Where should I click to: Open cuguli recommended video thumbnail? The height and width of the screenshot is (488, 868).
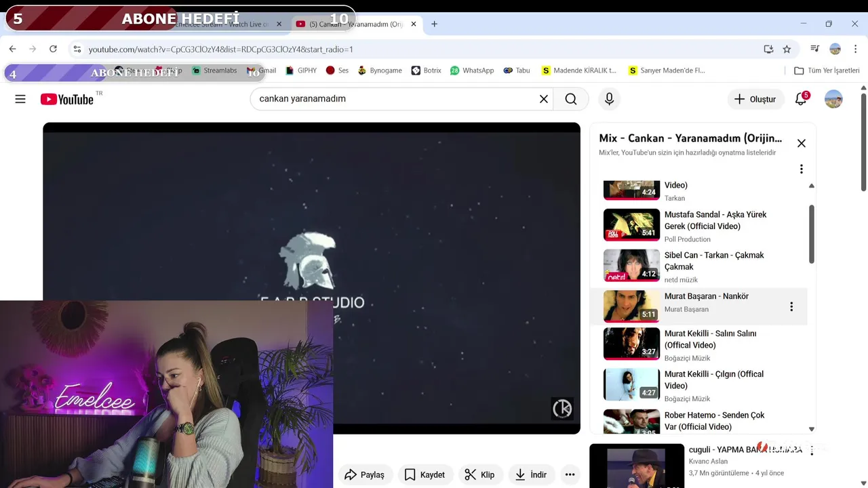click(637, 466)
